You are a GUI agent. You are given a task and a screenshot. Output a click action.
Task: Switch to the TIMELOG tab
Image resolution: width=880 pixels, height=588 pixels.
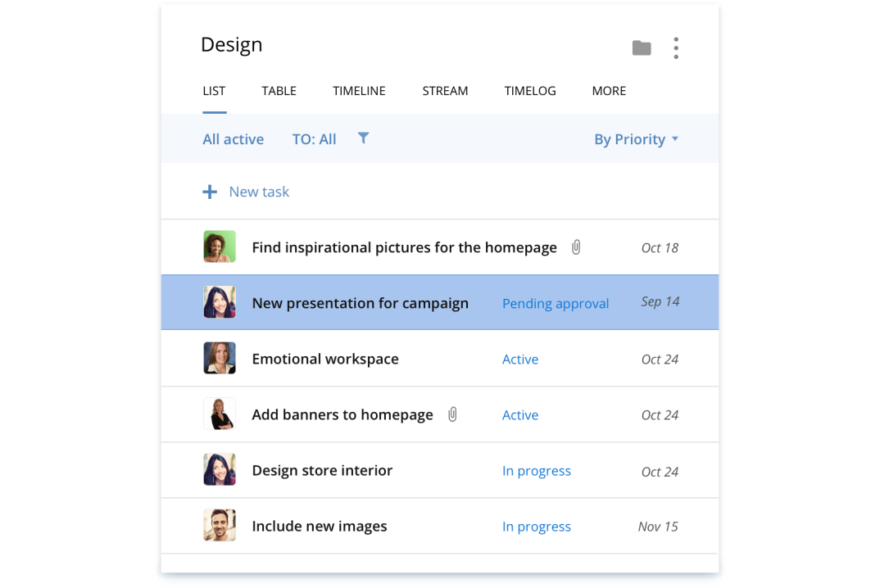tap(530, 91)
